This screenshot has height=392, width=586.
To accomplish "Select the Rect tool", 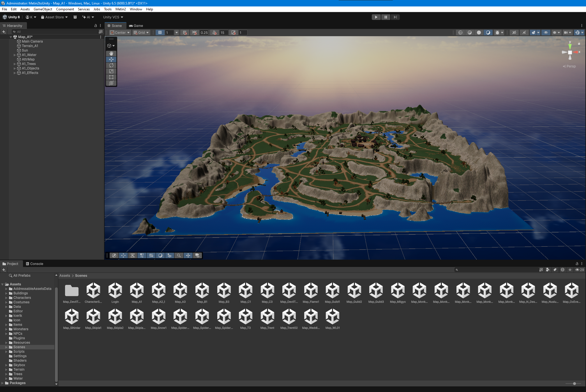I will [111, 77].
